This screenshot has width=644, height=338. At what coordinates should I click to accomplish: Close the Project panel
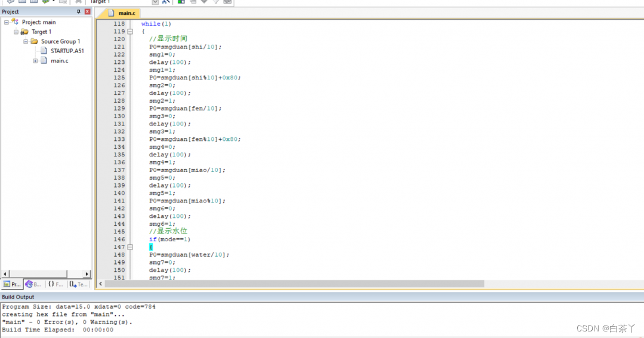click(88, 12)
